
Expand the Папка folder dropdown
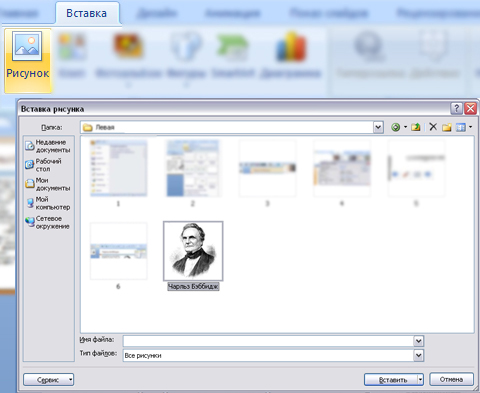[x=378, y=127]
